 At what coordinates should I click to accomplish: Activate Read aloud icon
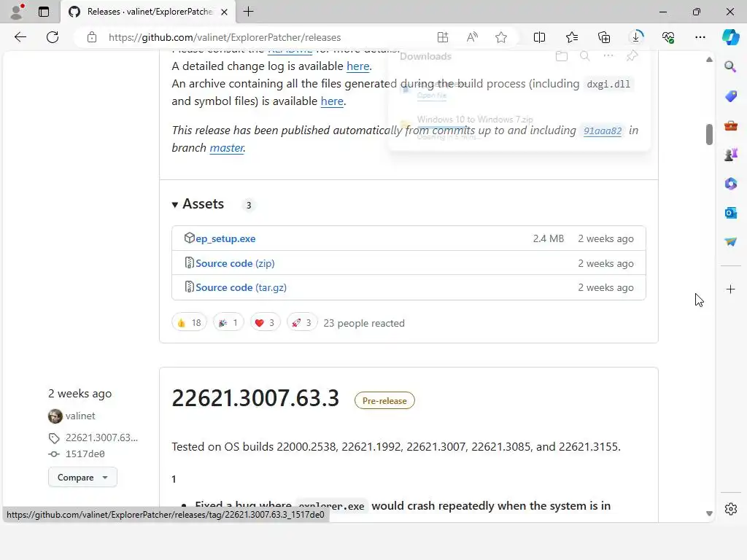[x=472, y=37]
